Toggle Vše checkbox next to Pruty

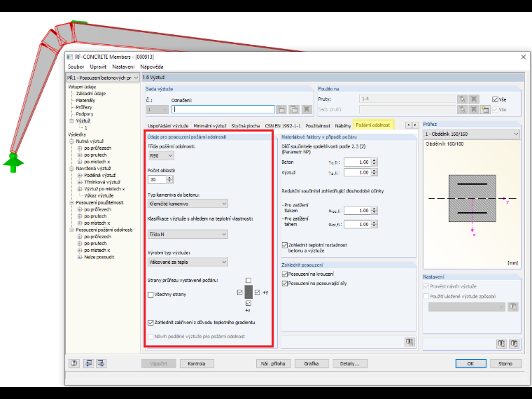coord(495,99)
